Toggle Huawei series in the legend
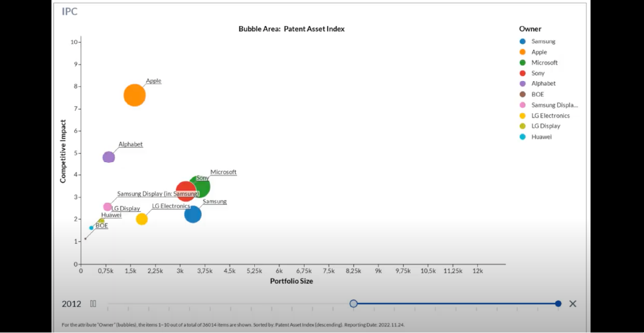The image size is (644, 333). pyautogui.click(x=541, y=137)
